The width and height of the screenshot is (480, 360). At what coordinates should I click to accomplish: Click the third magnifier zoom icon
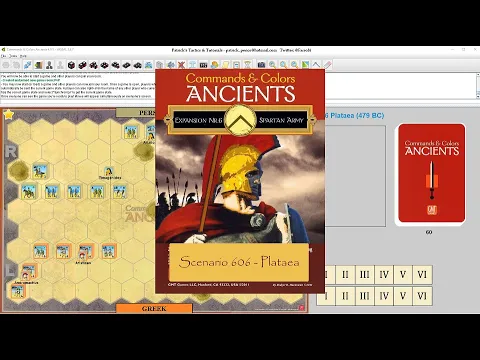[294, 65]
